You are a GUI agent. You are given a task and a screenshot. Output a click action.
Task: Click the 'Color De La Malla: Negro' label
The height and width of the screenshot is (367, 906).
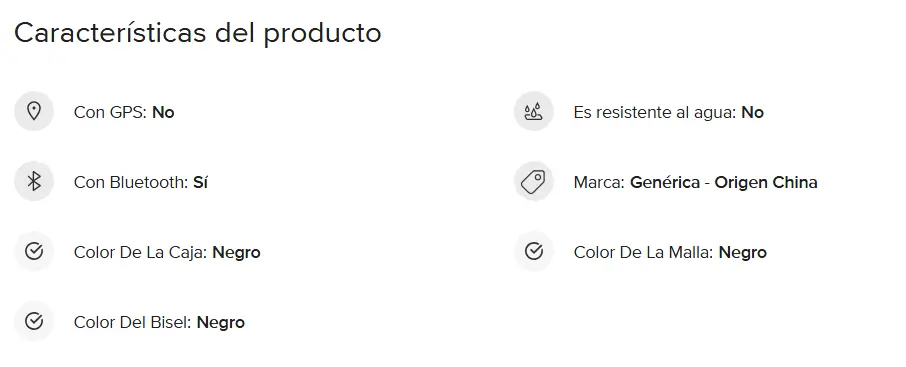pyautogui.click(x=670, y=253)
